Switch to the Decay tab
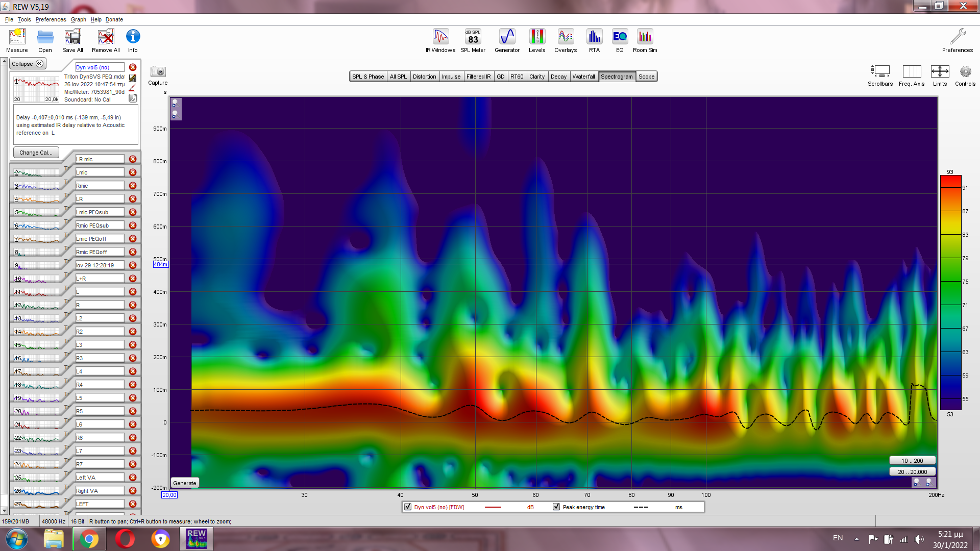Image resolution: width=980 pixels, height=551 pixels. coord(558,77)
